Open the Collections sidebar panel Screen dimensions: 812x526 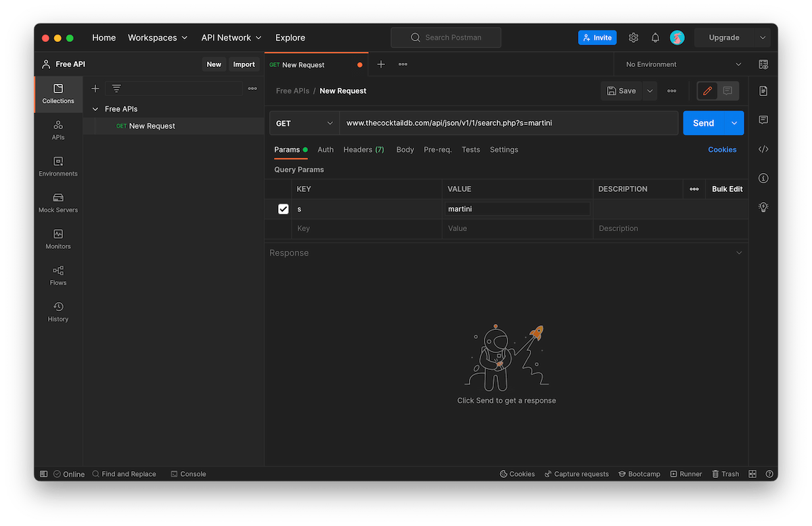click(58, 94)
